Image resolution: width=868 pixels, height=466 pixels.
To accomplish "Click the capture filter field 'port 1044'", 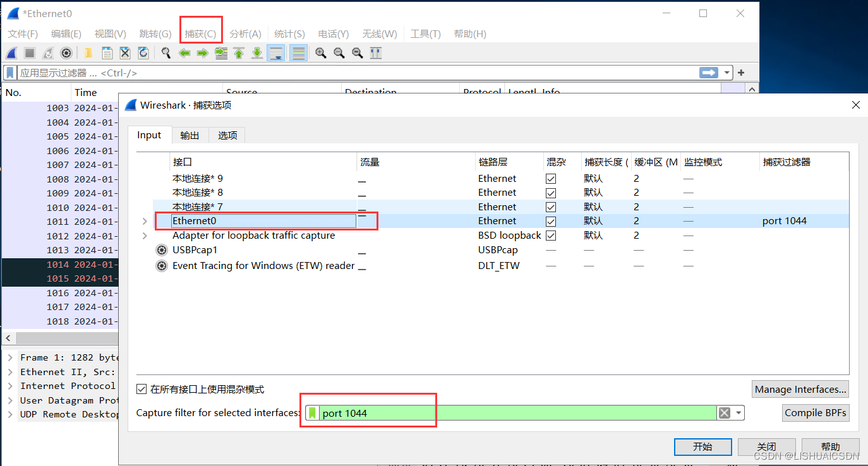I will (x=518, y=413).
